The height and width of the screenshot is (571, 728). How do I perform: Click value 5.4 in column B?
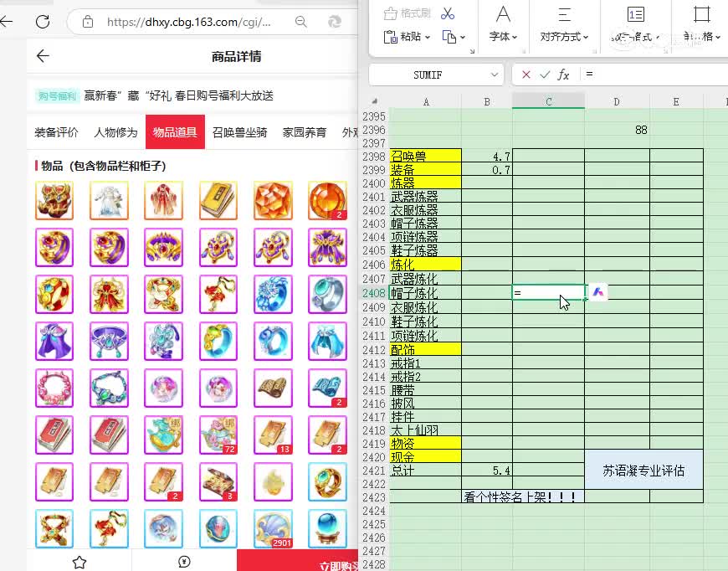pos(487,471)
